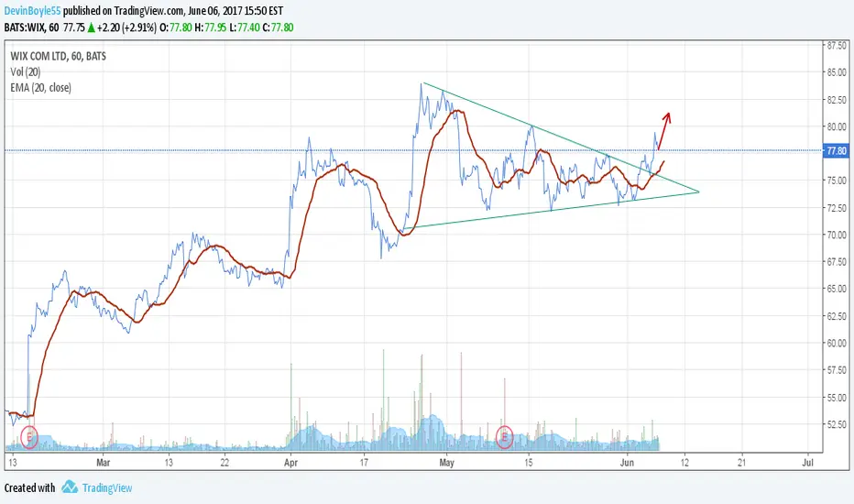Click the May date axis label

click(x=446, y=463)
